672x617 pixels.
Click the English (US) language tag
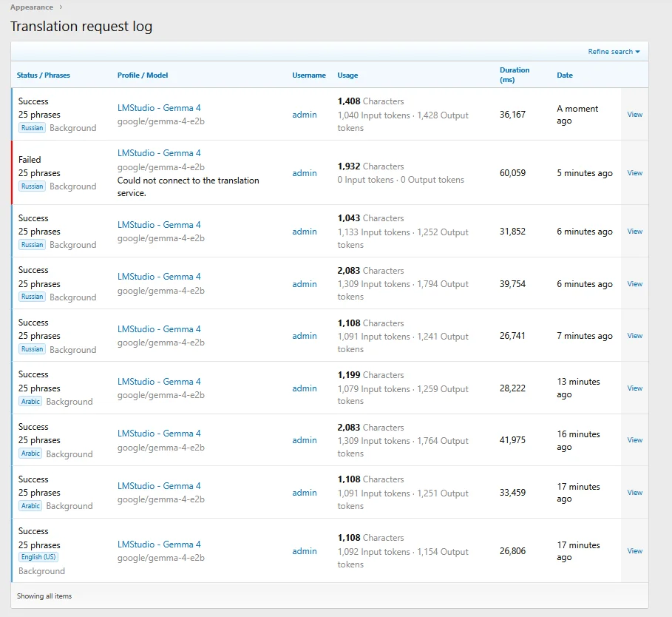(38, 557)
